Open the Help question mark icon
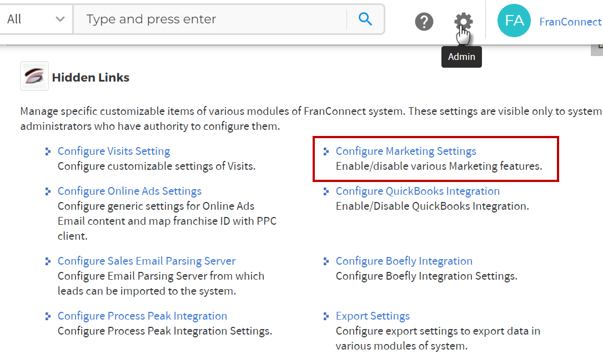Viewport: 603px width, 364px height. pos(424,22)
